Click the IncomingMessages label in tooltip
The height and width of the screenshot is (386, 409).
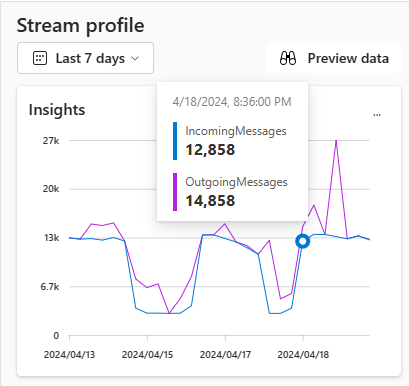pos(236,131)
